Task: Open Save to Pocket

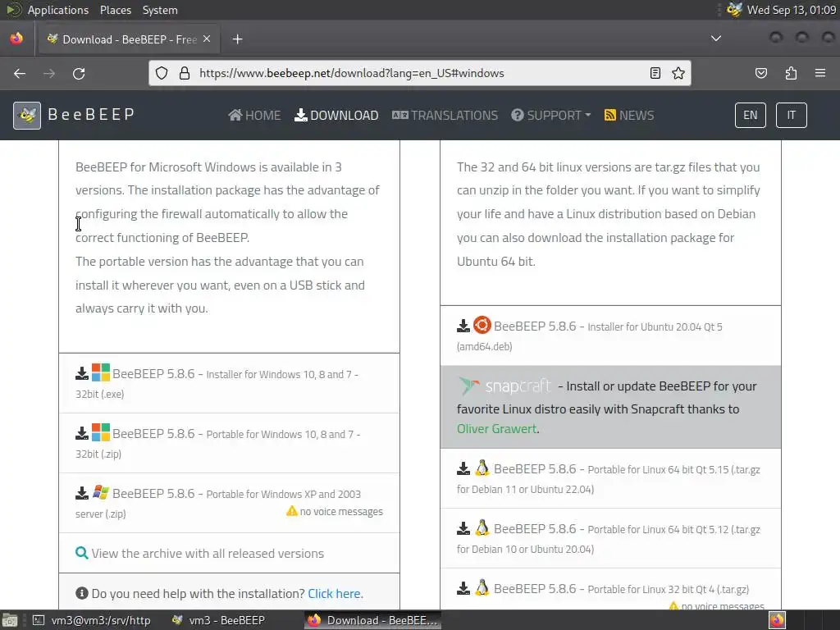Action: click(x=761, y=73)
